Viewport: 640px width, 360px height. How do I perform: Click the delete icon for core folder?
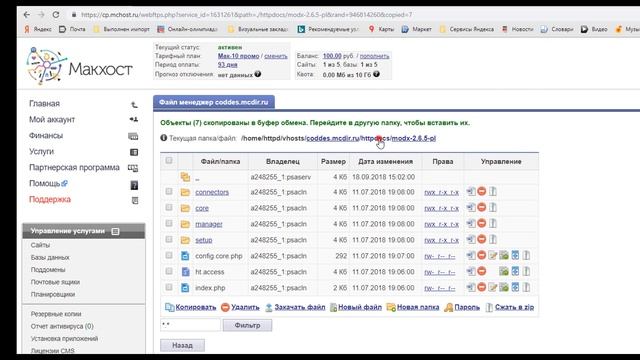click(482, 207)
